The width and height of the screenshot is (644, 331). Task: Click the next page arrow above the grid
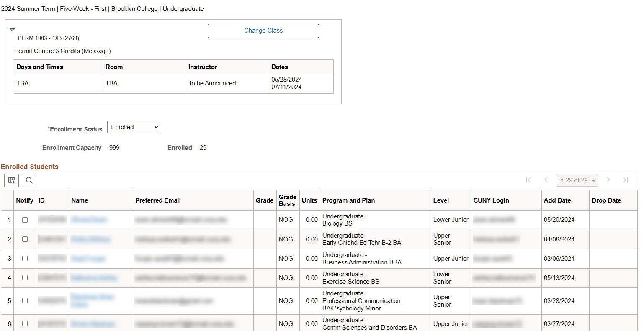[608, 180]
